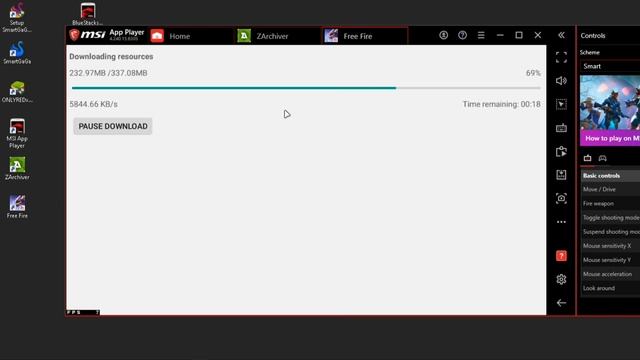
Task: Click the Free Fire desktop shortcut
Action: [17, 207]
